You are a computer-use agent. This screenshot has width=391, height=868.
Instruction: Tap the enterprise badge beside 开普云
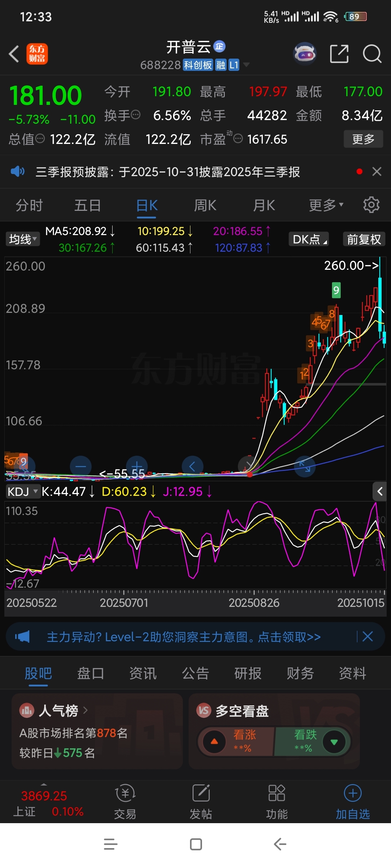[x=219, y=47]
